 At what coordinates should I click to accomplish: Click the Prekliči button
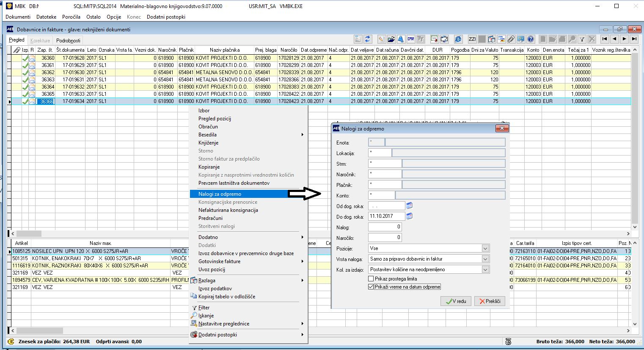489,301
